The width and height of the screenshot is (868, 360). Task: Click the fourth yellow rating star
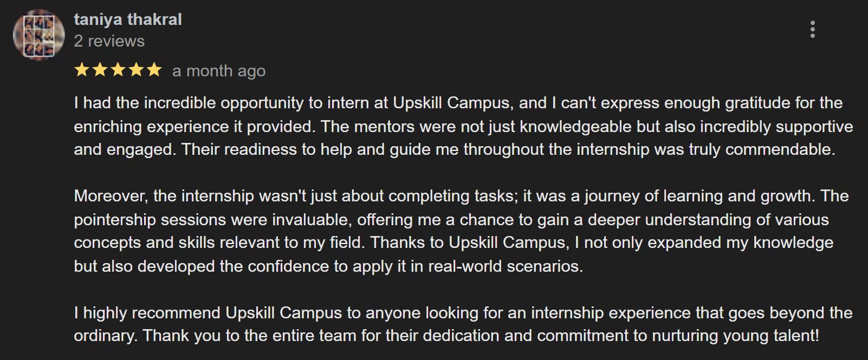pos(136,70)
